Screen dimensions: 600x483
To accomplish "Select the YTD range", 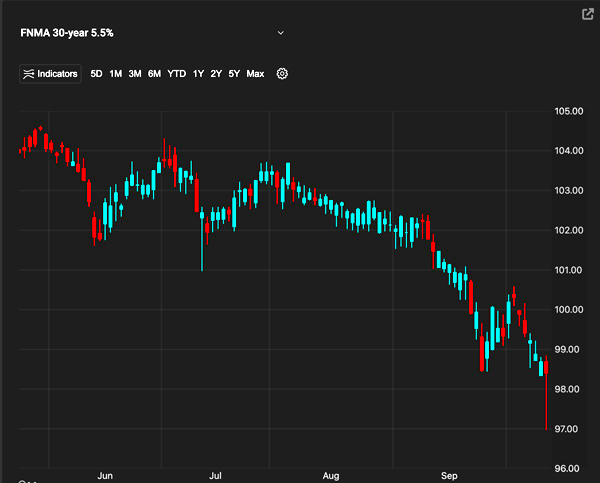I will [177, 74].
